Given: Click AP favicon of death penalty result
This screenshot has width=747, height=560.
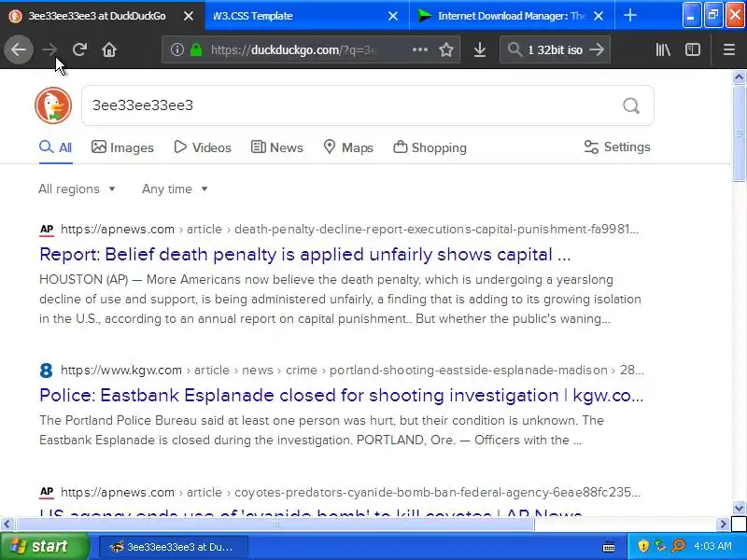Looking at the screenshot, I should click(x=46, y=230).
